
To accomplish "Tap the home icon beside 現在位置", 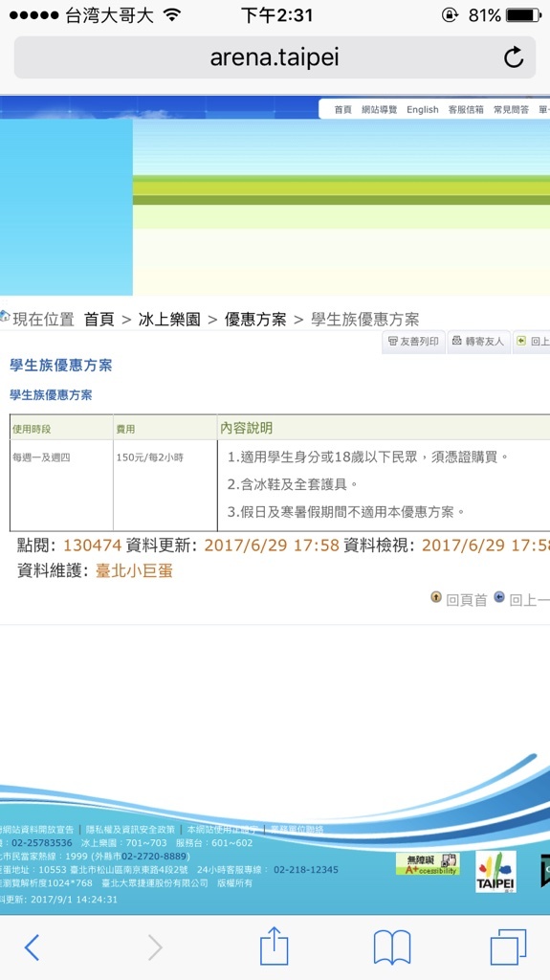I will click(x=5, y=316).
